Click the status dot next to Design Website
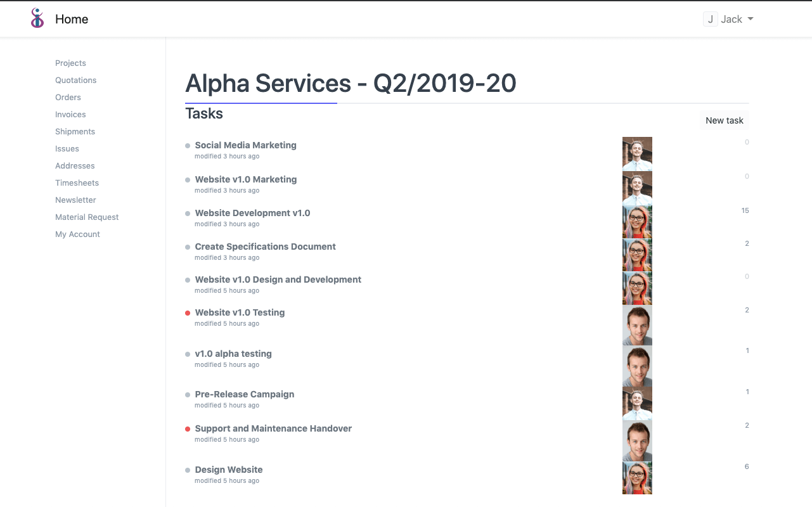 click(187, 470)
